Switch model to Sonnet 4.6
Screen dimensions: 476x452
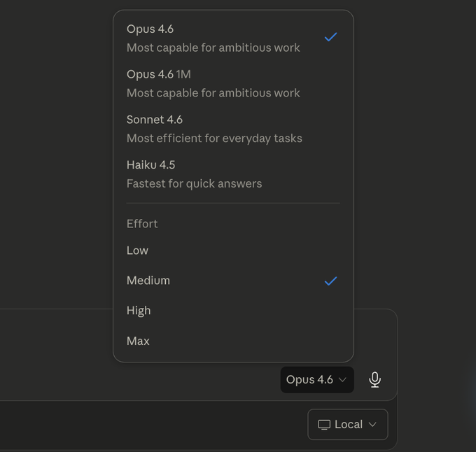155,120
